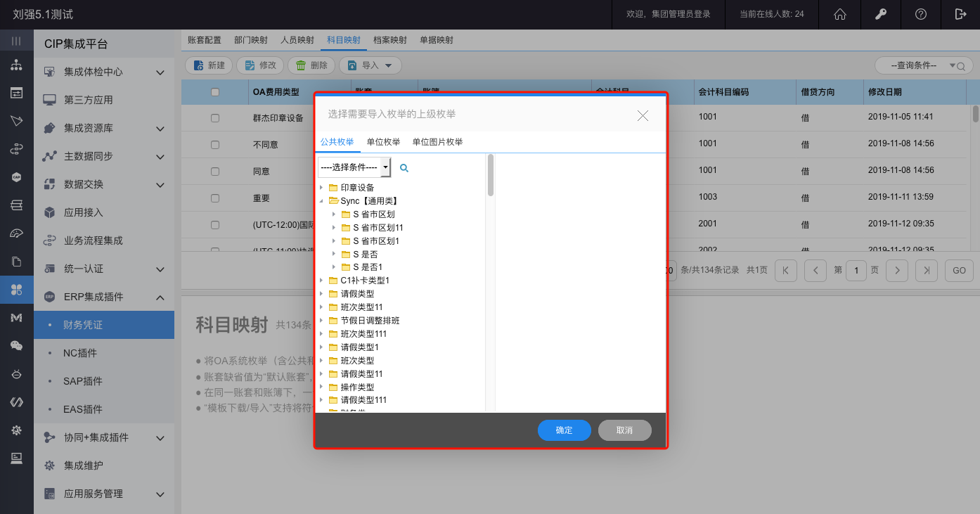Switch to the 单位图片枚举 tab
Screen dimensions: 980x514
click(437, 142)
